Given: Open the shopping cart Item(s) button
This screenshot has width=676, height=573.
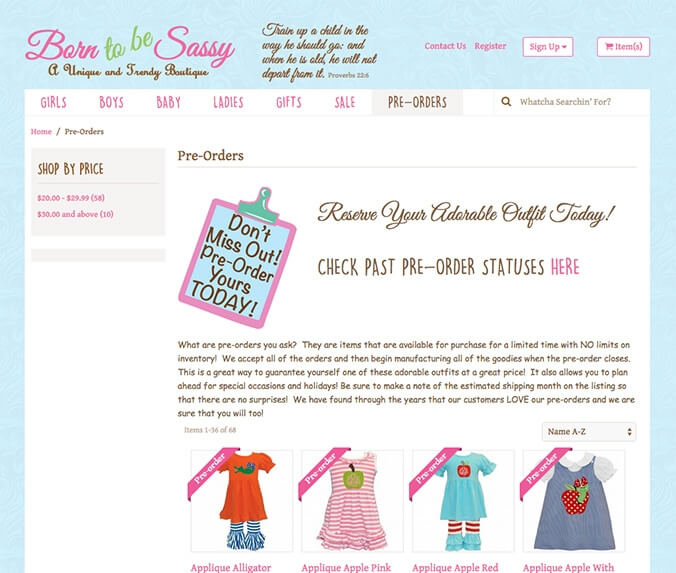Looking at the screenshot, I should [623, 47].
